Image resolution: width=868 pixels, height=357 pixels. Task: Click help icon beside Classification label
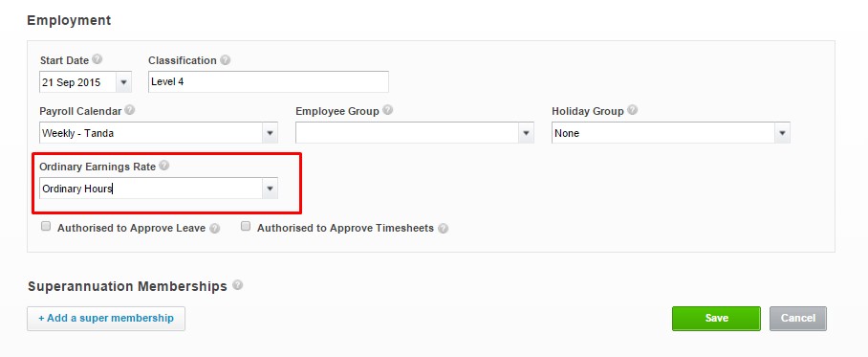pyautogui.click(x=226, y=60)
